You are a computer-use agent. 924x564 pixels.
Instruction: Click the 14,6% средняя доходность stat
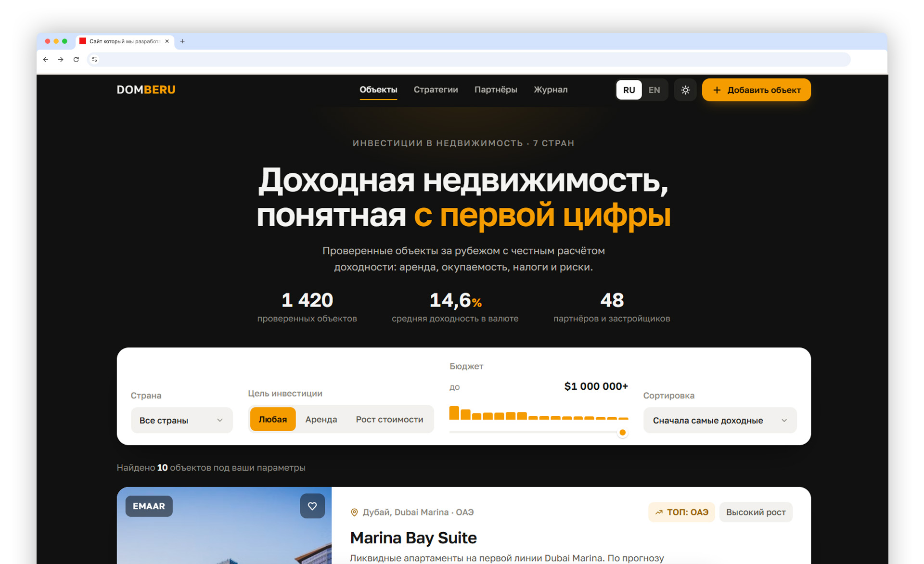(455, 307)
